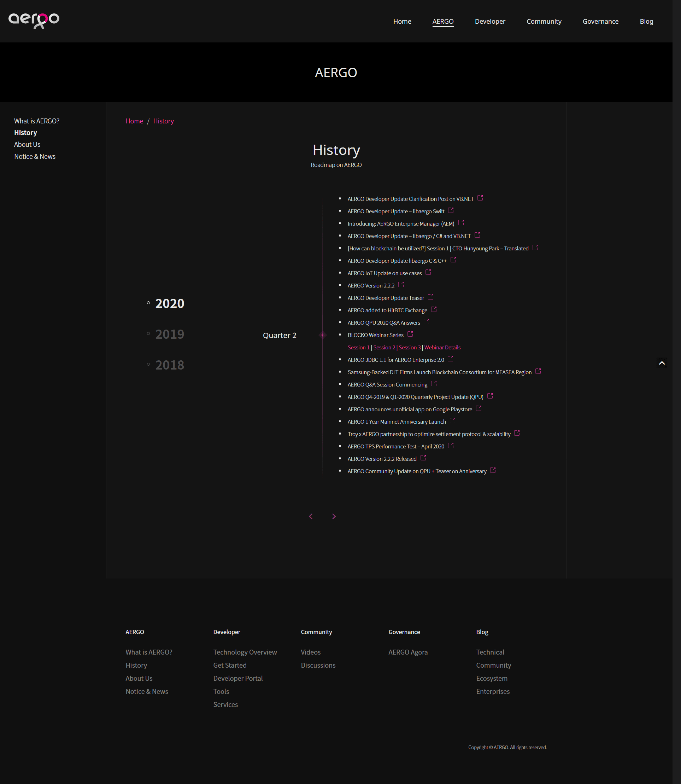Click the AERGO logo in header

[x=34, y=21]
